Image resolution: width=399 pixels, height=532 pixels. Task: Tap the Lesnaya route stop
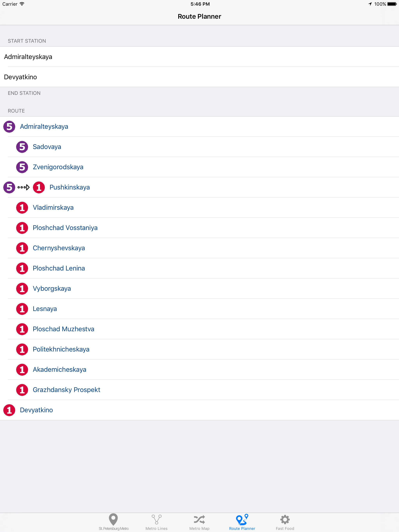tap(199, 309)
